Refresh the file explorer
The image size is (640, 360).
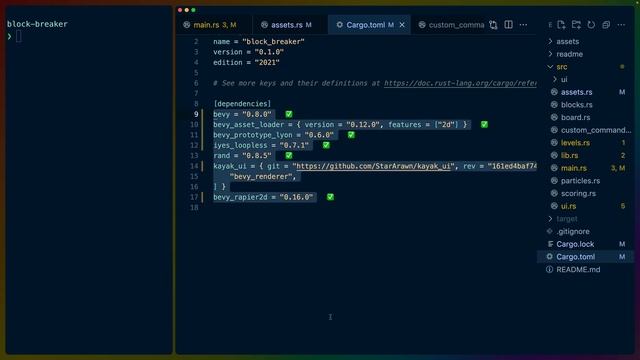pos(591,25)
